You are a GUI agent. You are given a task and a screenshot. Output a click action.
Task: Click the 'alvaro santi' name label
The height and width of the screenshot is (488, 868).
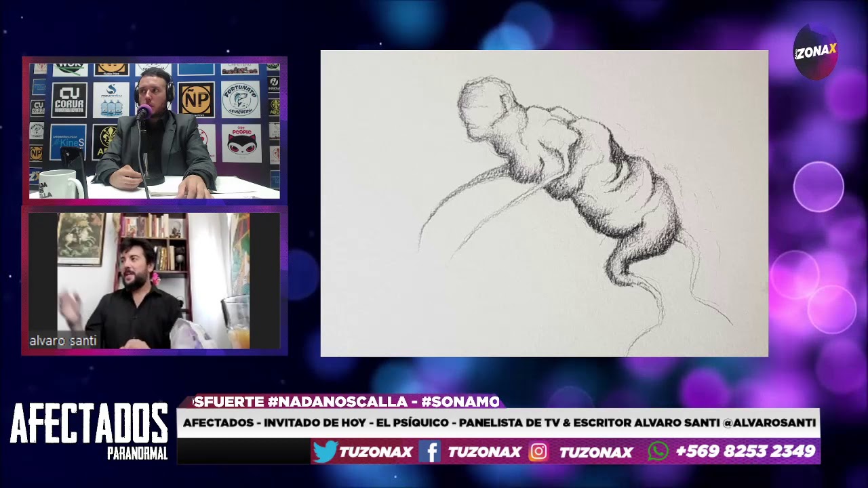point(63,341)
